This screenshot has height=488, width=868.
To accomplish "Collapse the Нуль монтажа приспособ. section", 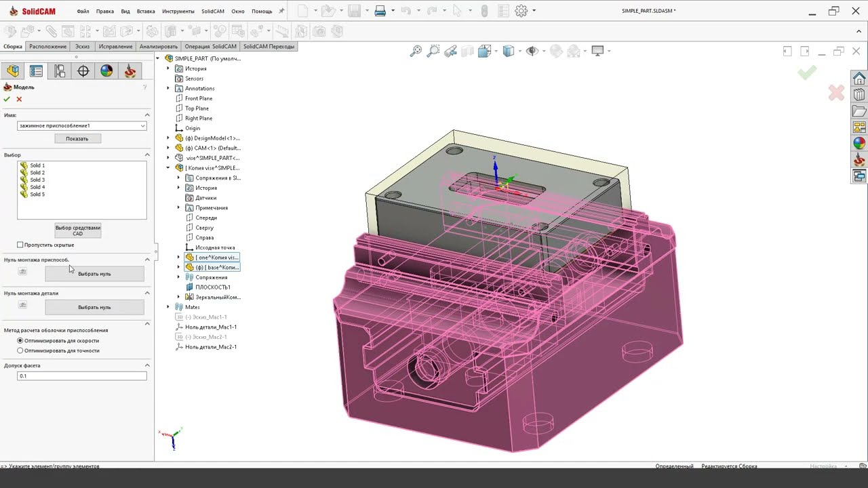I will (147, 260).
